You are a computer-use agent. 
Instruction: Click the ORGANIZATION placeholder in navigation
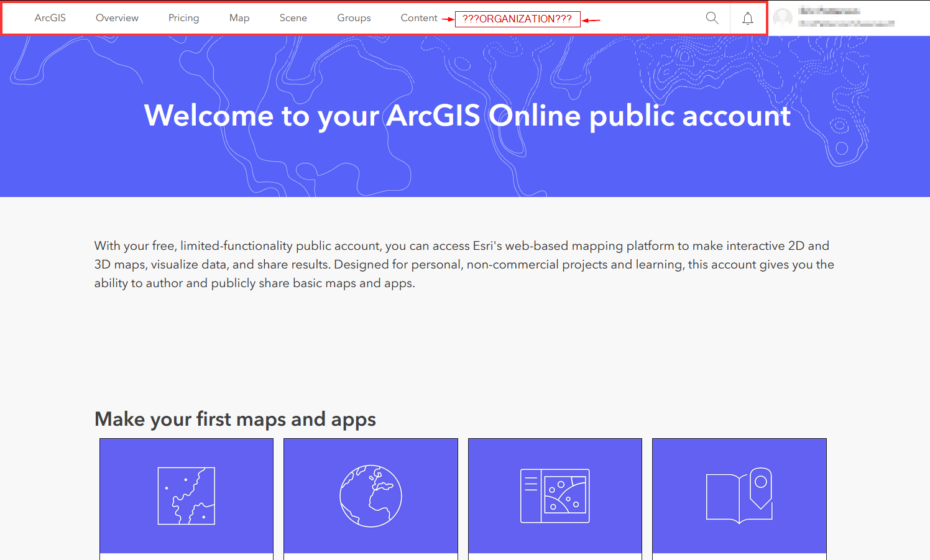pyautogui.click(x=518, y=19)
